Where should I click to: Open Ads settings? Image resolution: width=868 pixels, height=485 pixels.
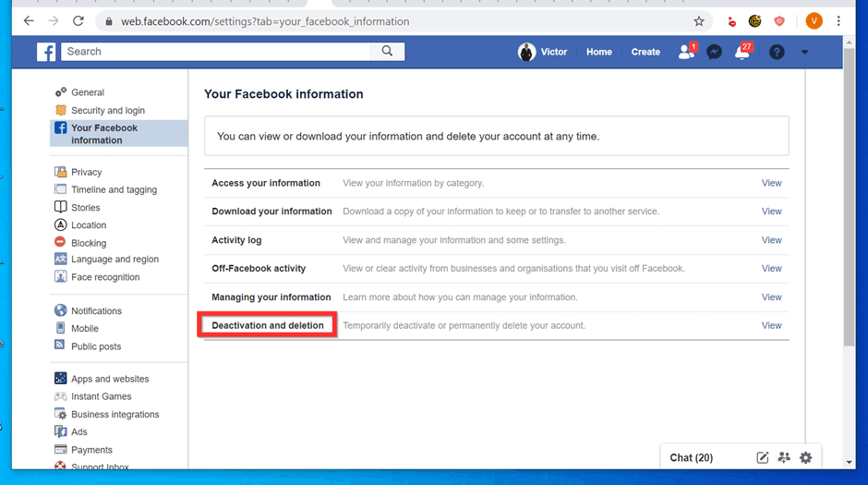point(79,431)
